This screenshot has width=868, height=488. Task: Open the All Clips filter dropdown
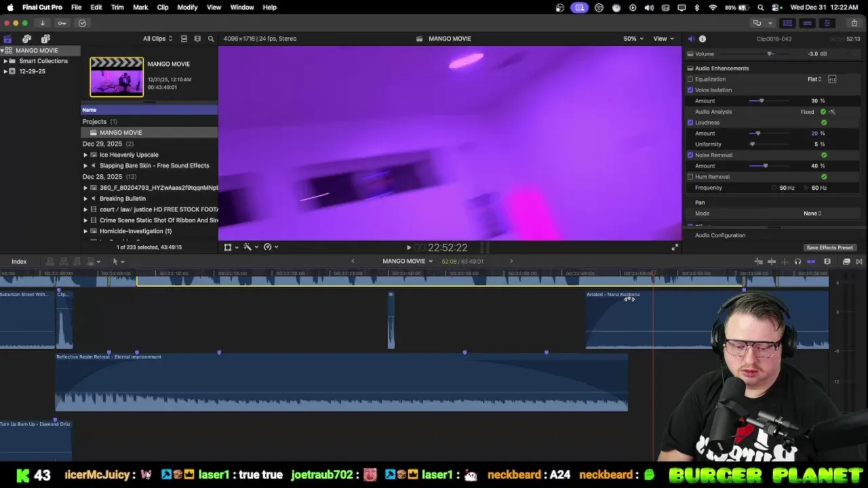coord(157,39)
